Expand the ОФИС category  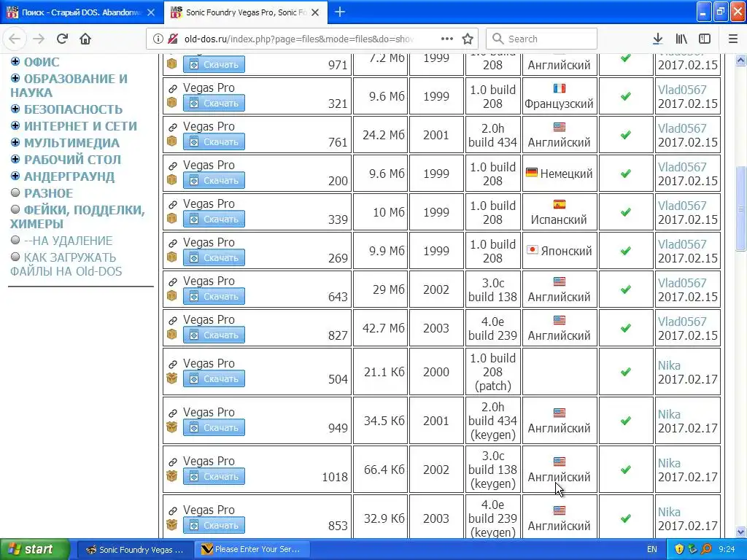coord(15,61)
